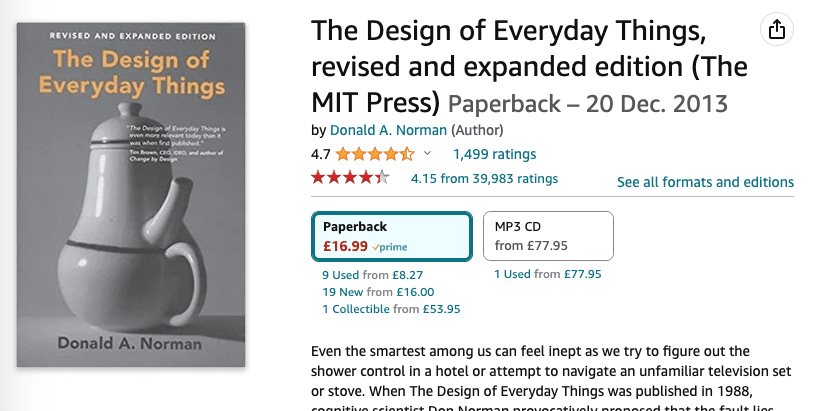This screenshot has height=411, width=825.
Task: View 19 New from £16.00 offers
Action: pos(377,292)
